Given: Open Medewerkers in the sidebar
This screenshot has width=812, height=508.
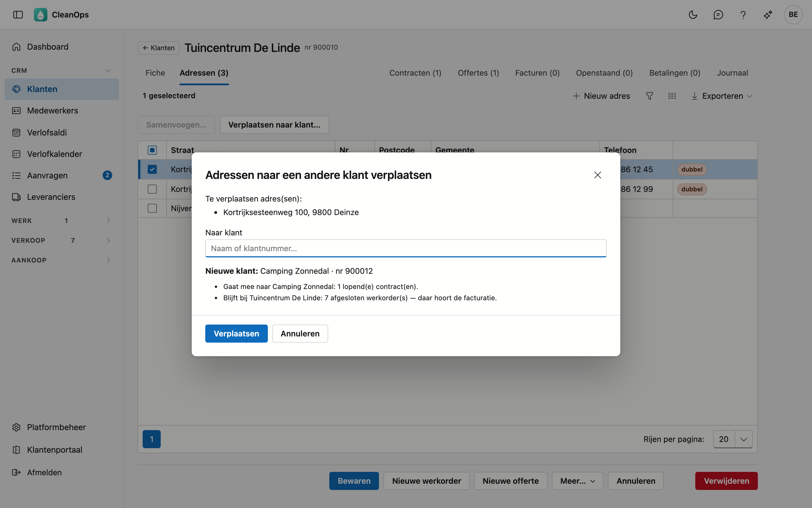Looking at the screenshot, I should 62,111.
